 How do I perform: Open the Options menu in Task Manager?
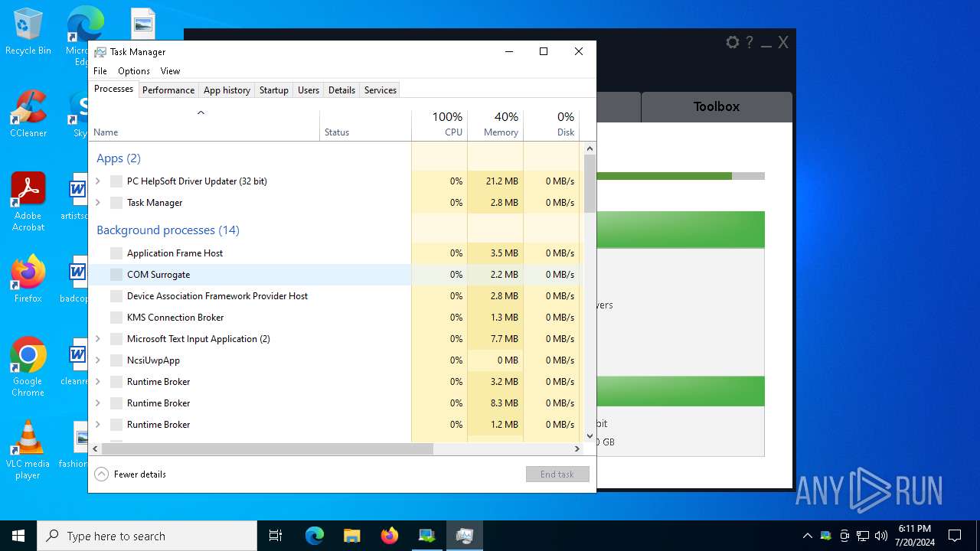coord(134,71)
